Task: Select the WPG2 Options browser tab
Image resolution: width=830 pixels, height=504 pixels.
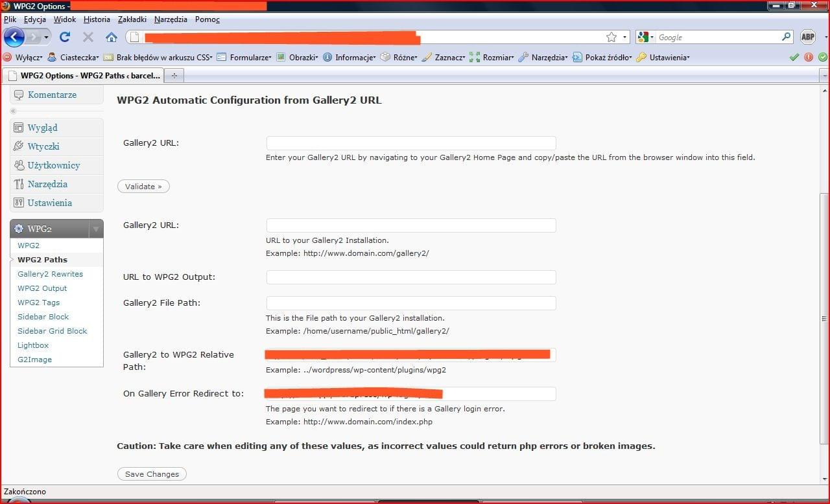Action: pos(82,75)
